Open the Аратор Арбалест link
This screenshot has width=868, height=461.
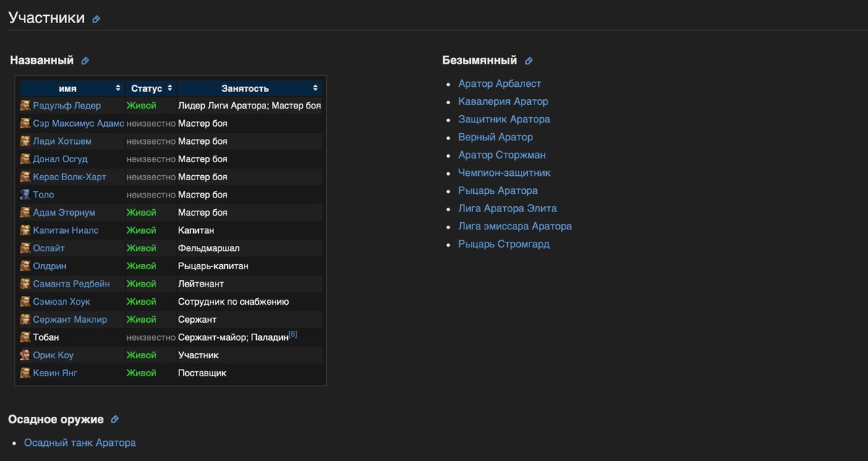(499, 84)
